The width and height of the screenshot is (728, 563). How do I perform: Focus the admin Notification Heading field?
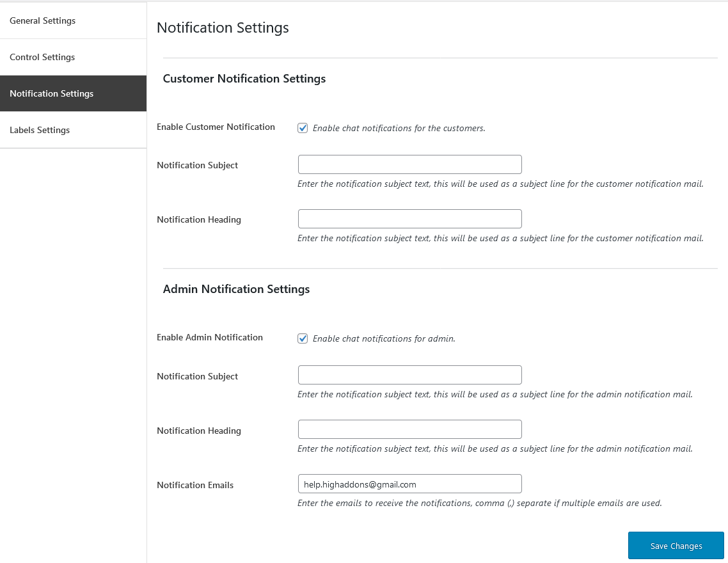click(410, 429)
